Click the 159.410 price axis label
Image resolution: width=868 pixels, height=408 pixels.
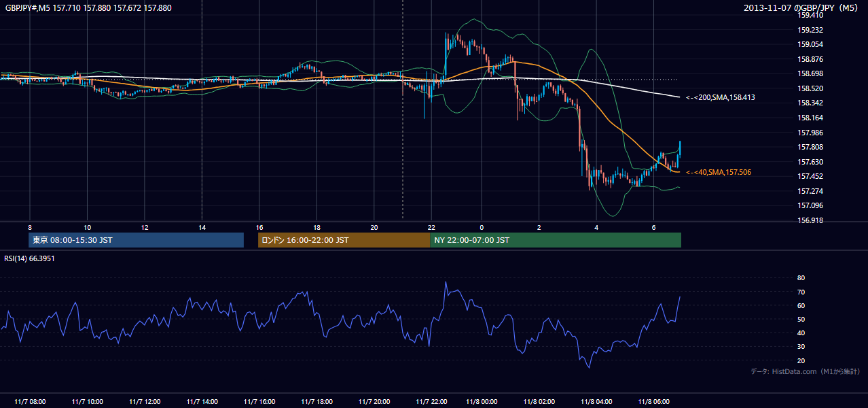coord(810,15)
